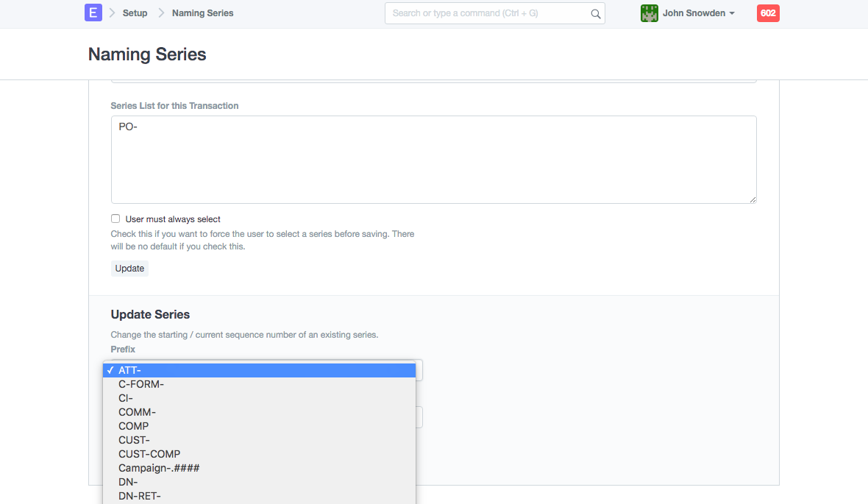This screenshot has height=504, width=868.
Task: Click the search magnifier icon
Action: [595, 13]
